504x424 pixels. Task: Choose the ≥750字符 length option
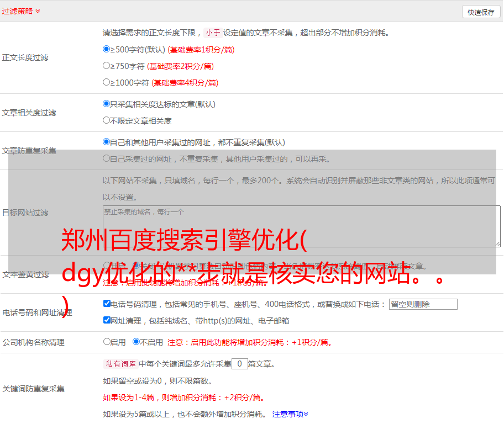pos(106,66)
